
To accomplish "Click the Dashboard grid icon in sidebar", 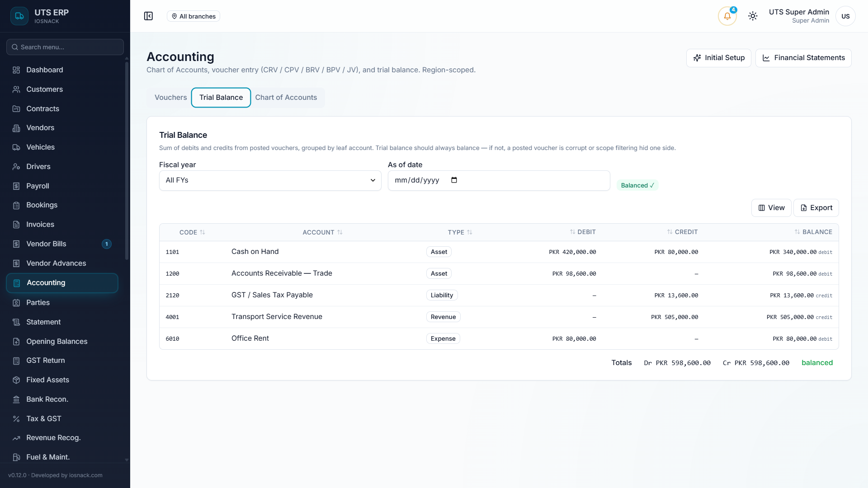I will pos(16,70).
